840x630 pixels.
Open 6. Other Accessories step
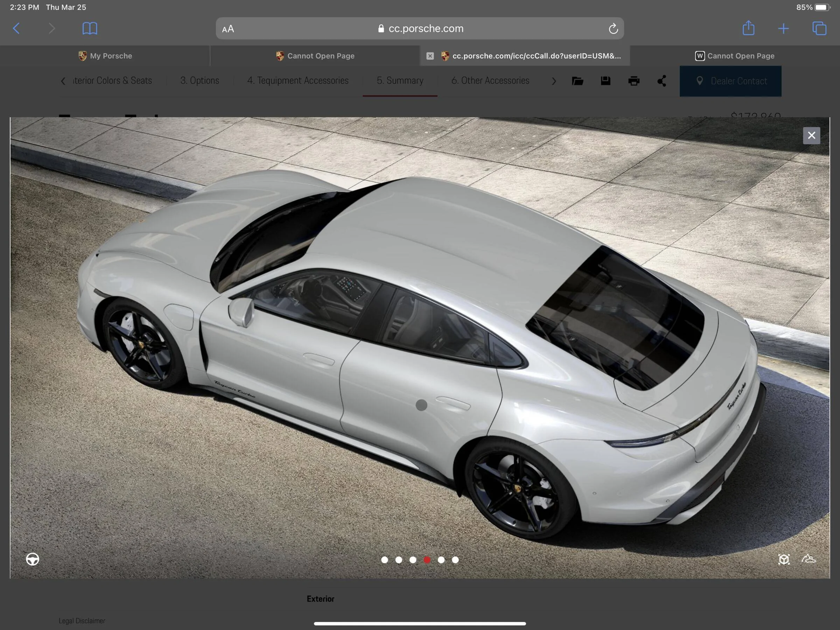tap(490, 80)
